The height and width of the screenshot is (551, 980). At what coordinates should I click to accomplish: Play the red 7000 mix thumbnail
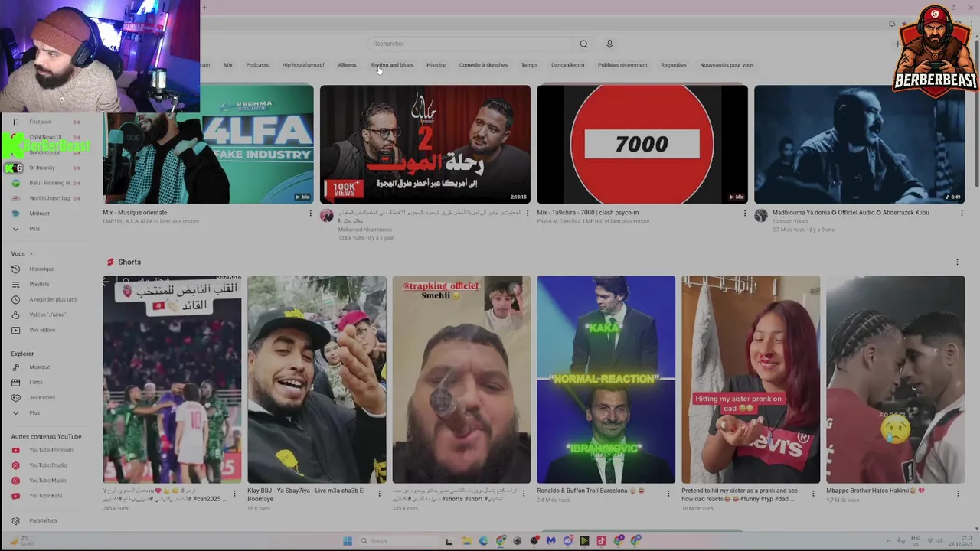(x=642, y=144)
